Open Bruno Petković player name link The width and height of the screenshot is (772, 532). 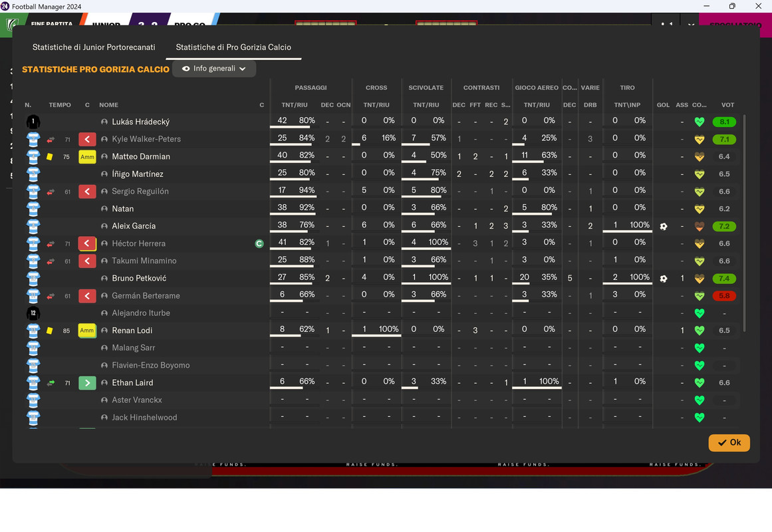coord(140,279)
